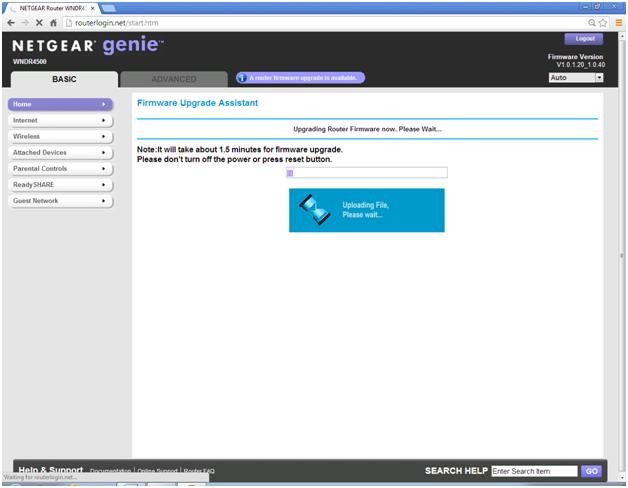Open Parental Controls in sidebar
628x488 pixels.
60,168
